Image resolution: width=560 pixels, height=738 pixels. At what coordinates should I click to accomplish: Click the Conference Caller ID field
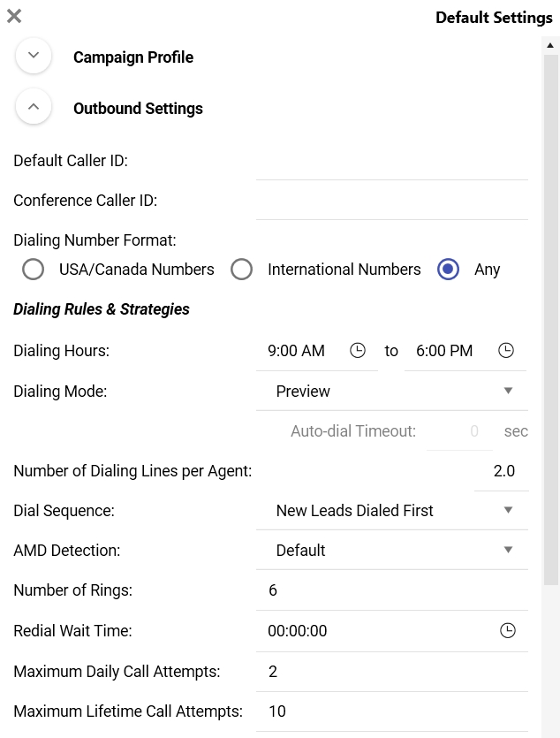tap(391, 202)
